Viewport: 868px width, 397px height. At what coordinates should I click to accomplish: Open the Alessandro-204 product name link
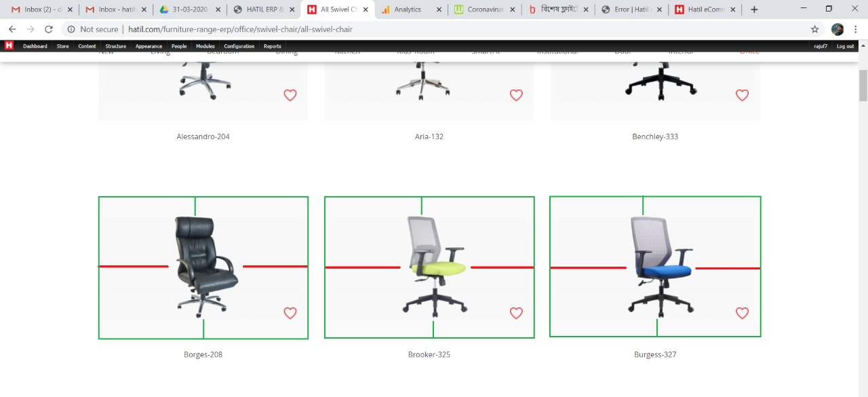(203, 136)
